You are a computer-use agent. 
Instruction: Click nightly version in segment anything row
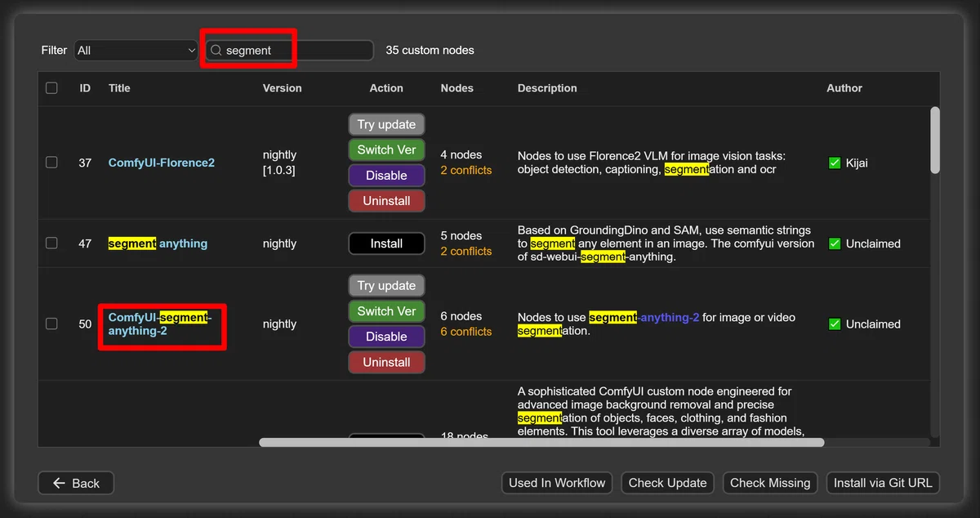[x=279, y=243]
